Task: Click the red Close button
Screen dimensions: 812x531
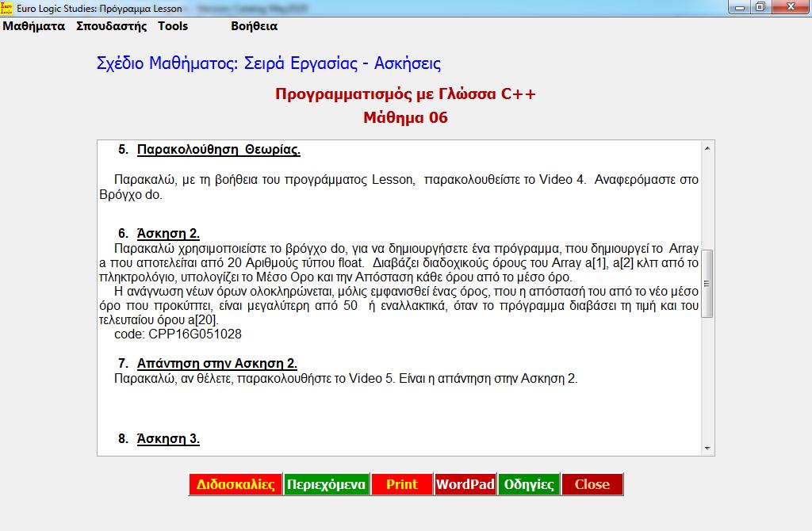Action: [x=592, y=484]
